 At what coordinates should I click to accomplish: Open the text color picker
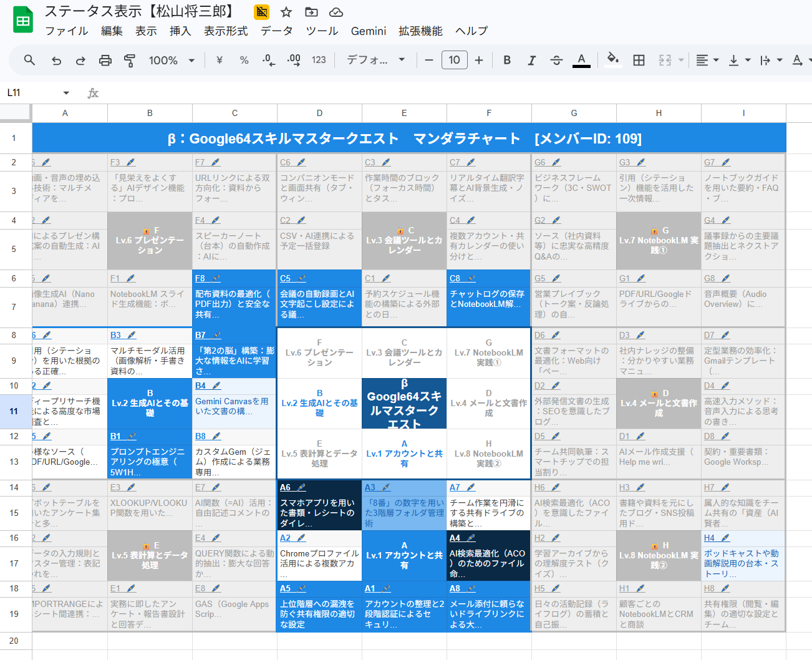(581, 60)
